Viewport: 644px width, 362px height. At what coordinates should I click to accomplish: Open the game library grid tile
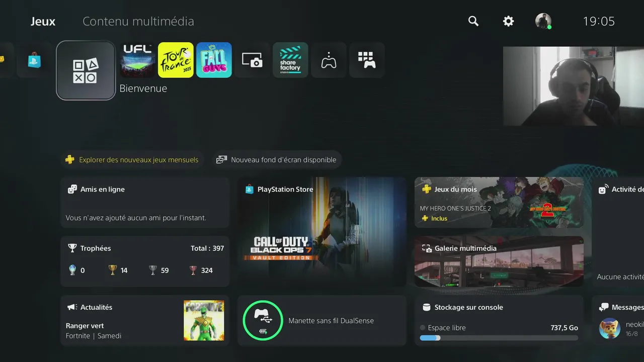pos(367,60)
